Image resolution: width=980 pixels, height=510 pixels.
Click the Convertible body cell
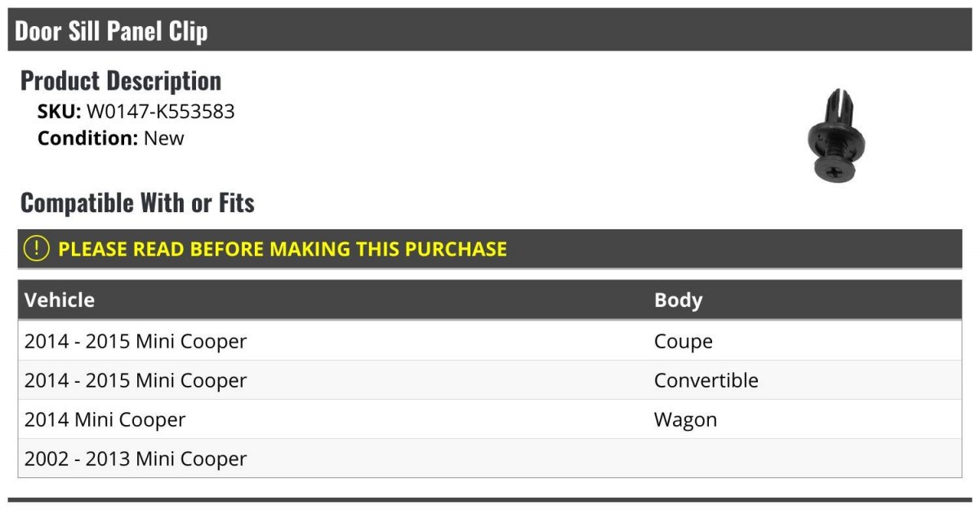[x=706, y=380]
